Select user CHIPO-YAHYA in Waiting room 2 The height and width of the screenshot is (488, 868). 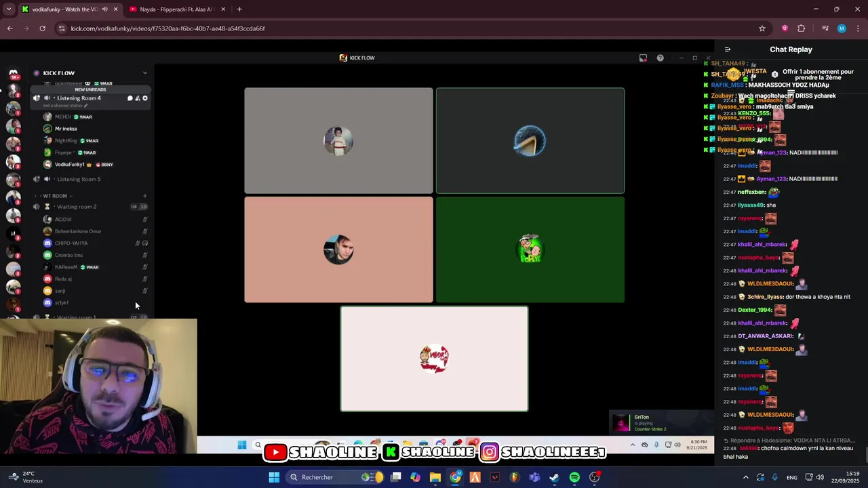point(71,243)
